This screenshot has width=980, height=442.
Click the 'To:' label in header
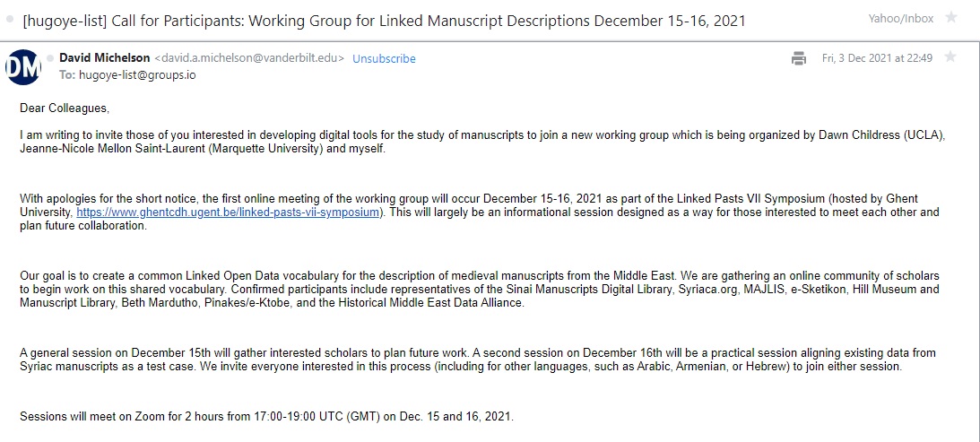67,74
